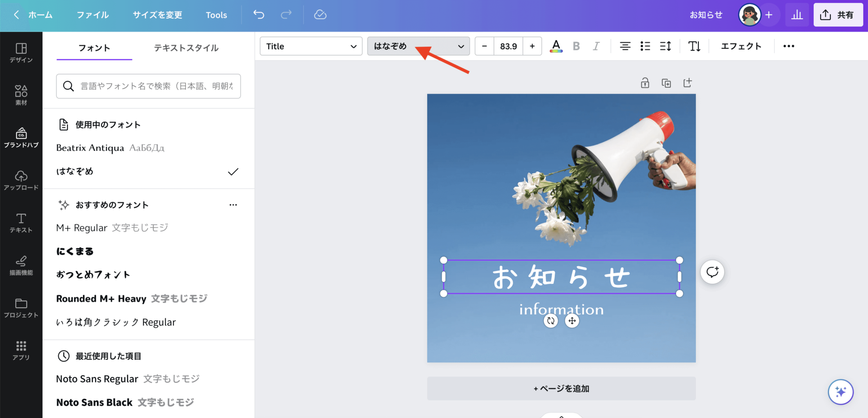Open the text color picker
The image size is (868, 418).
[x=556, y=46]
